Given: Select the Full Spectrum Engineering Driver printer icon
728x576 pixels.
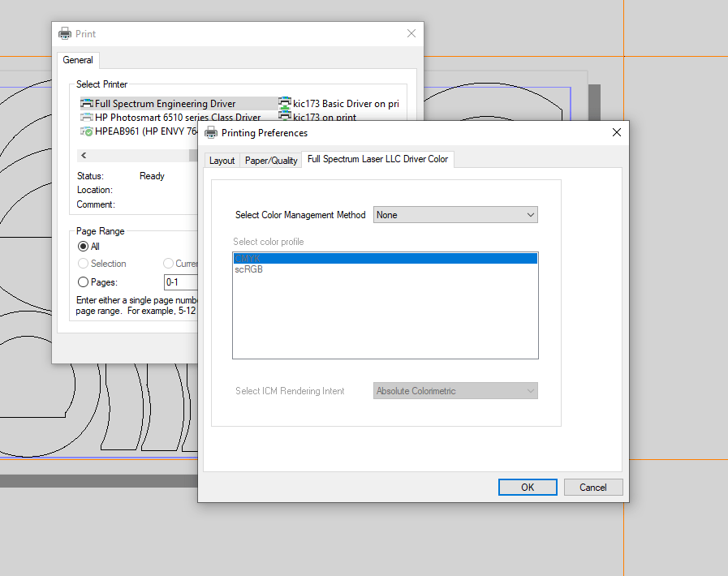Looking at the screenshot, I should pos(86,104).
